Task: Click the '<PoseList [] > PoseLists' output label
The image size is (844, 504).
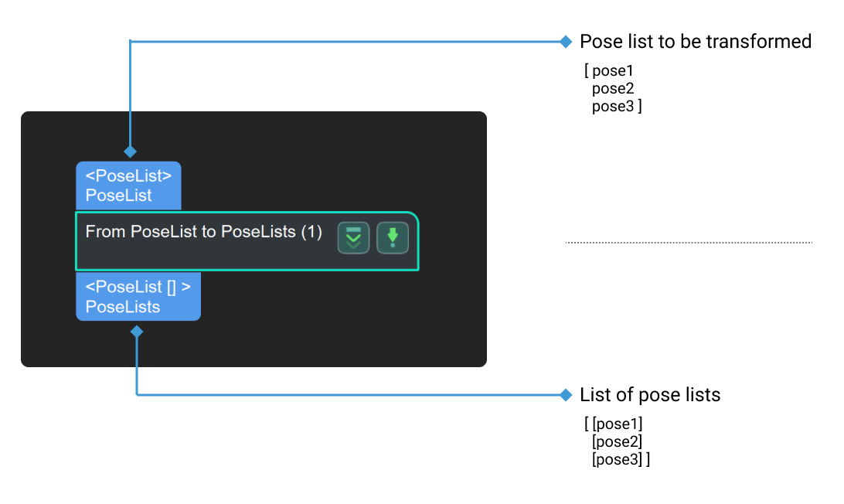Action: tap(138, 296)
